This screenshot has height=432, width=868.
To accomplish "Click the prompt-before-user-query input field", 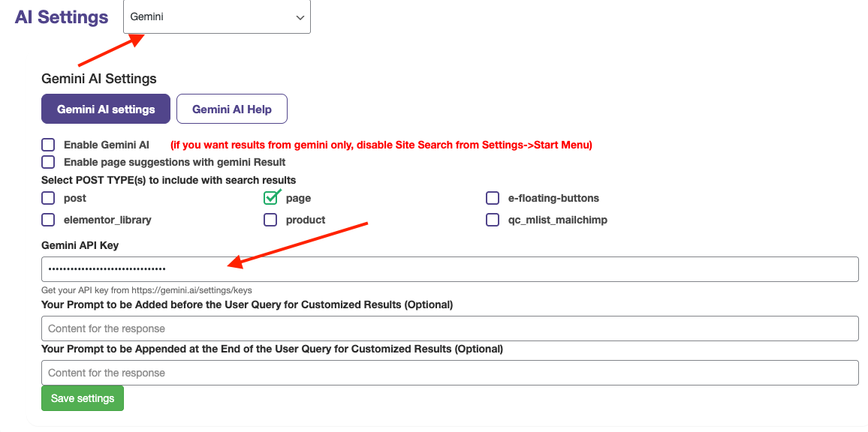I will (x=450, y=328).
